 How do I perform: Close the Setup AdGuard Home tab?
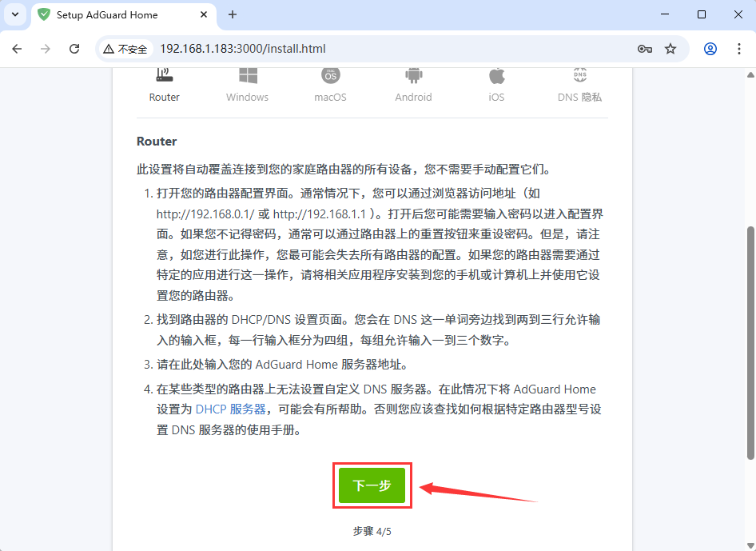[x=204, y=14]
